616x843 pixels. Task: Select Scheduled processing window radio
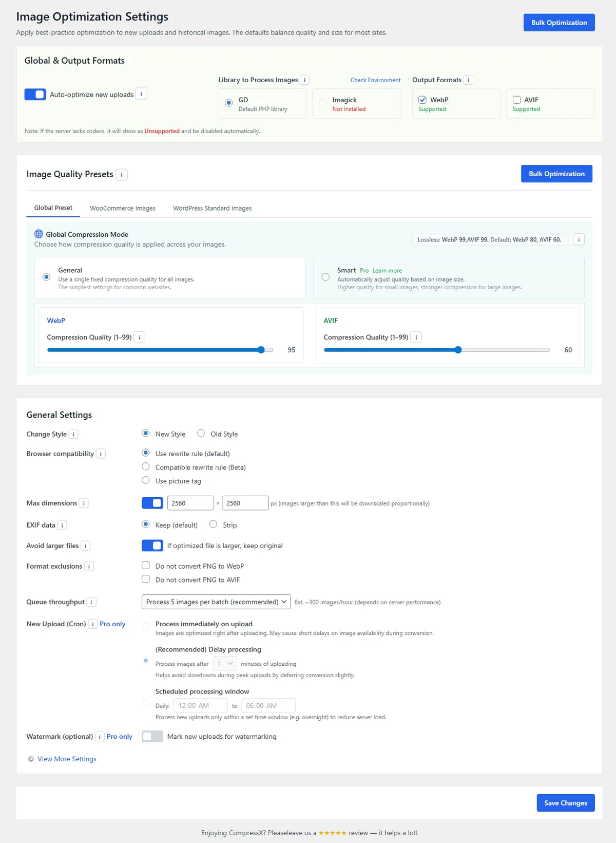[x=146, y=702]
